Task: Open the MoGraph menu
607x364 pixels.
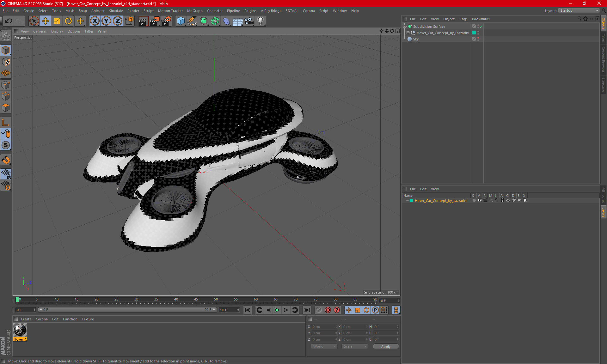Action: point(195,11)
